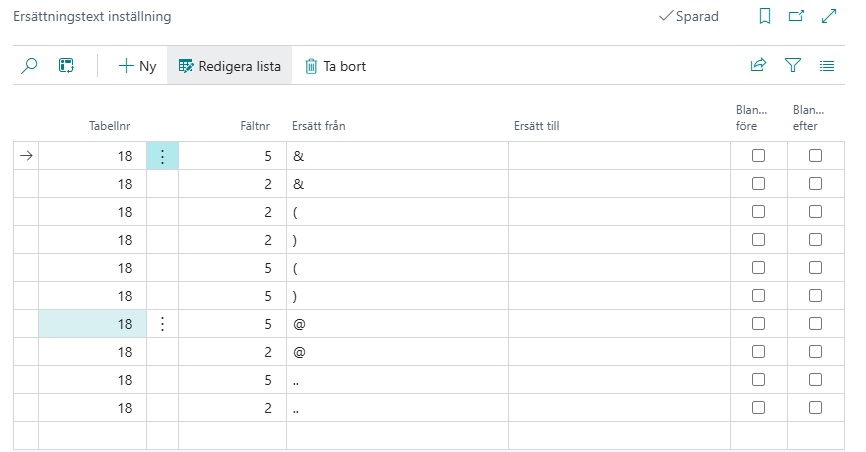Open page in new window icon
Viewport: 866px width, 452px height.
(x=796, y=16)
